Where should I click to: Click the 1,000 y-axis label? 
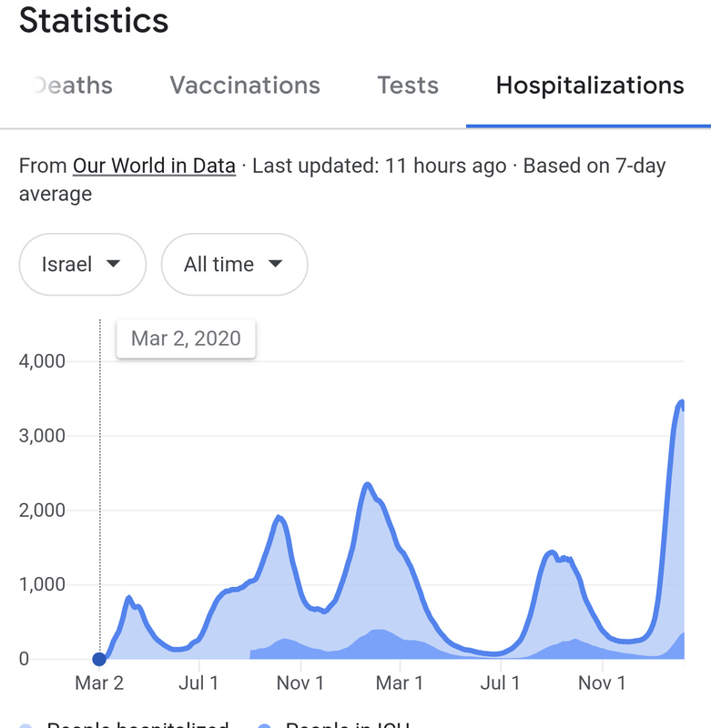click(x=42, y=584)
